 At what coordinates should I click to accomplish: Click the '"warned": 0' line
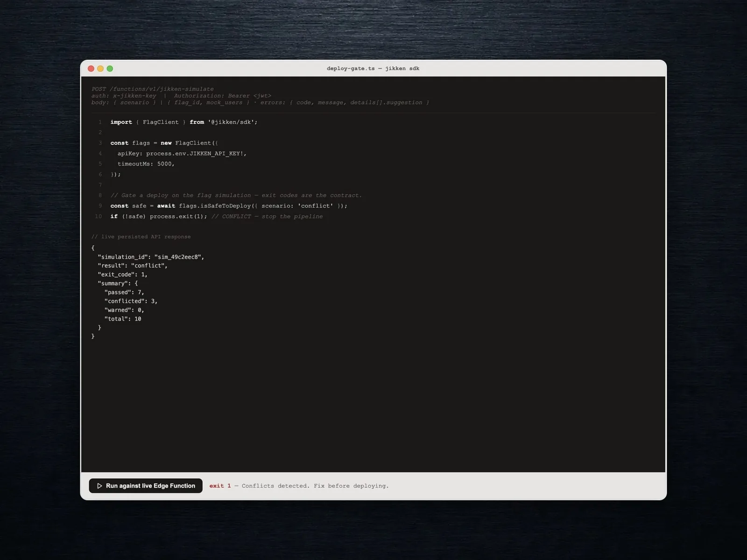[124, 310]
